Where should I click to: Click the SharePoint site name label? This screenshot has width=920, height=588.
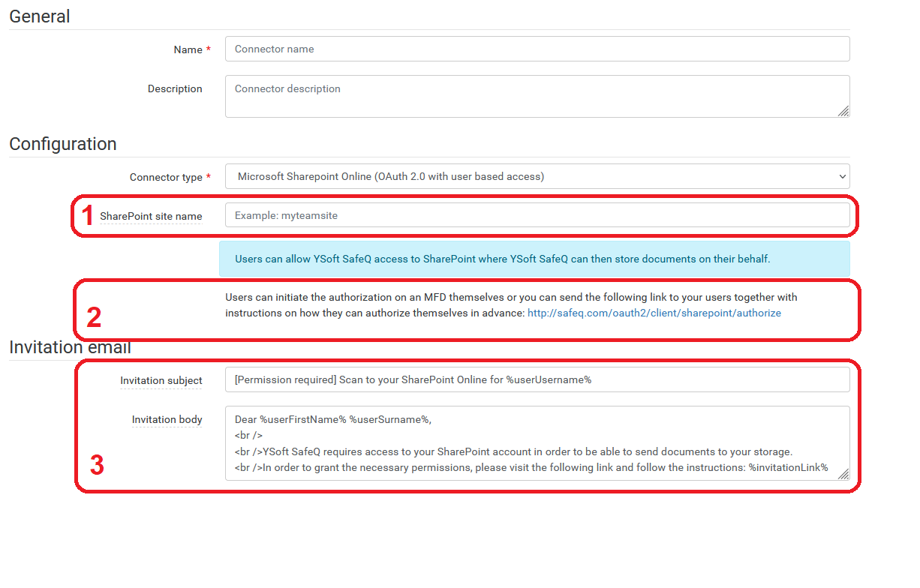click(x=151, y=216)
